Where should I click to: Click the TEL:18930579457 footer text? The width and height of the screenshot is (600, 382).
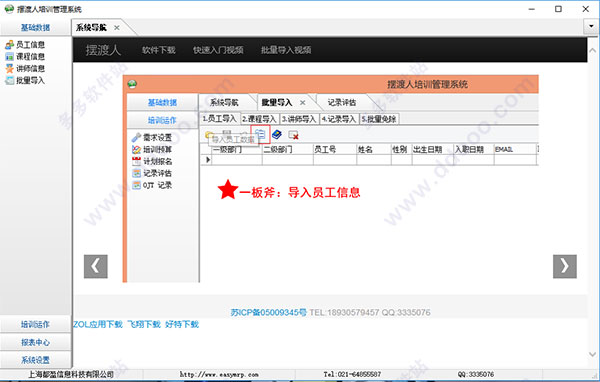[x=344, y=312]
